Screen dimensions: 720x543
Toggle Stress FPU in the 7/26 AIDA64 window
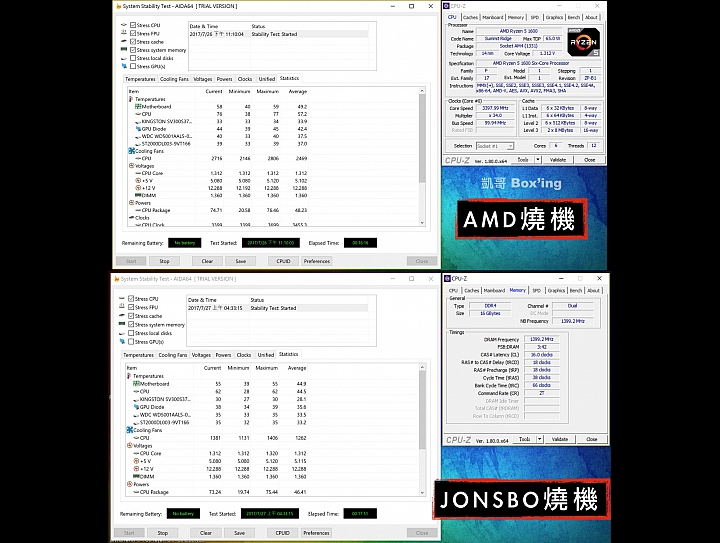coord(133,34)
